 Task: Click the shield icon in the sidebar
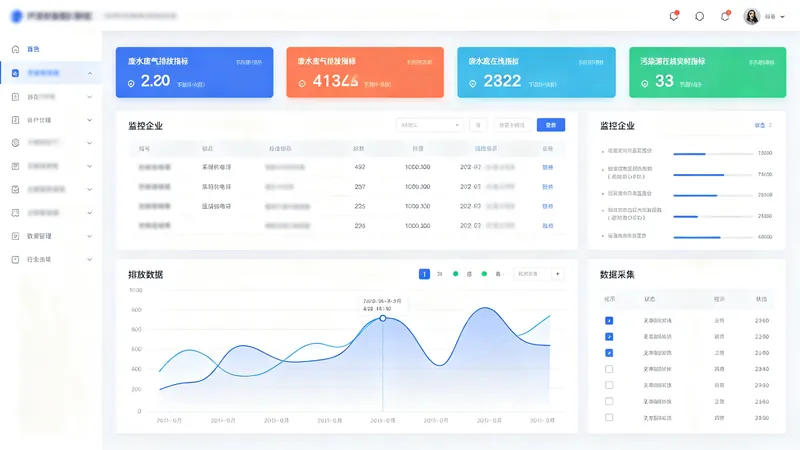[x=15, y=143]
